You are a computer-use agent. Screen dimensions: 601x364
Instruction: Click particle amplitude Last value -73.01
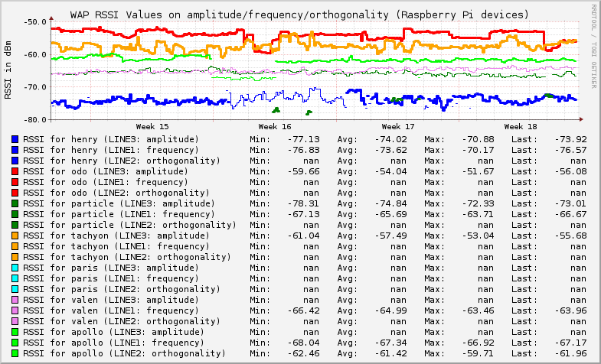[570, 203]
